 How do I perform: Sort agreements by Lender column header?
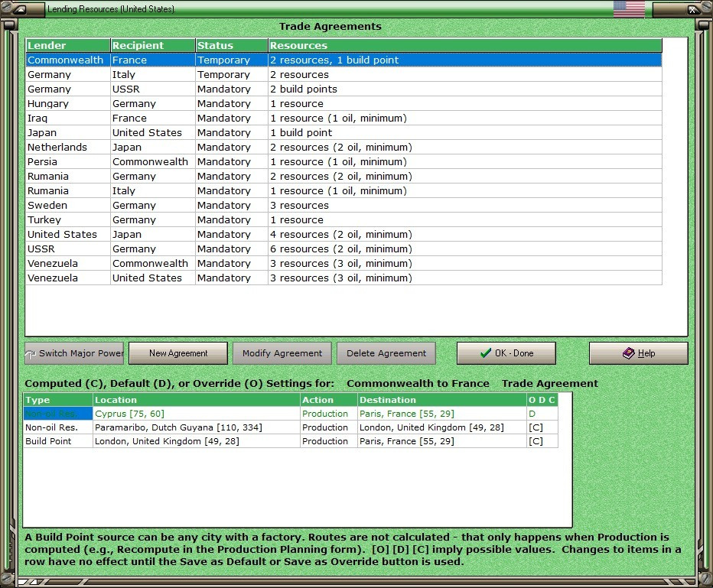click(68, 45)
